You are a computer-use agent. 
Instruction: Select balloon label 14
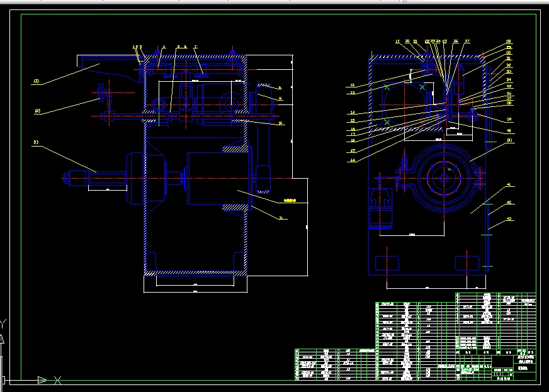[x=353, y=113]
